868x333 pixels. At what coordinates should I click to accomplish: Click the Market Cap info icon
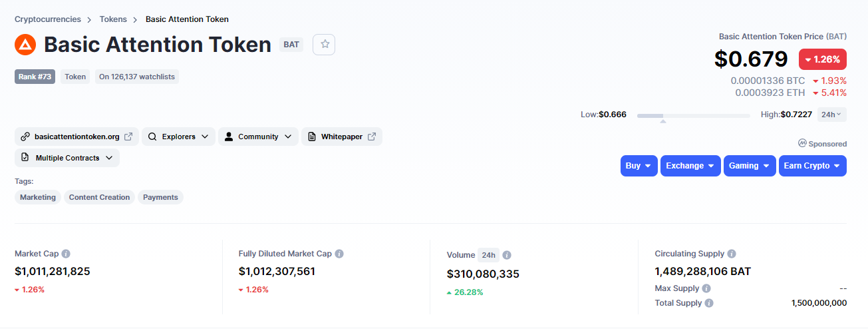point(66,254)
